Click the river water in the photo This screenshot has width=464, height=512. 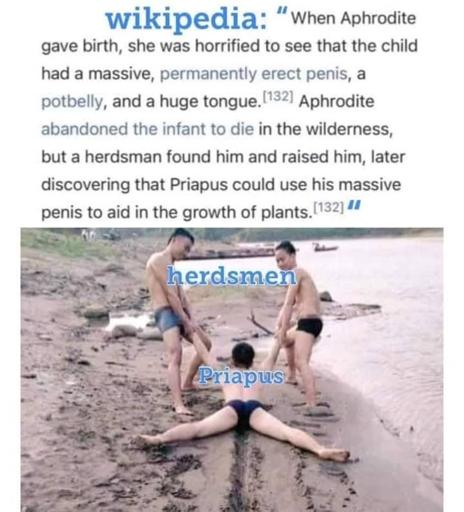click(x=383, y=333)
